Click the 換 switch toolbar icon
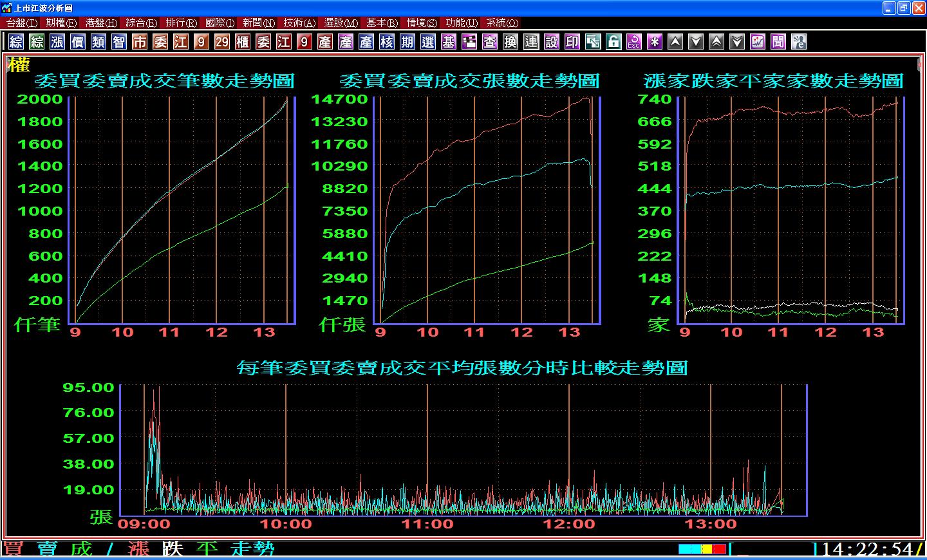This screenshot has width=927, height=560. point(510,42)
